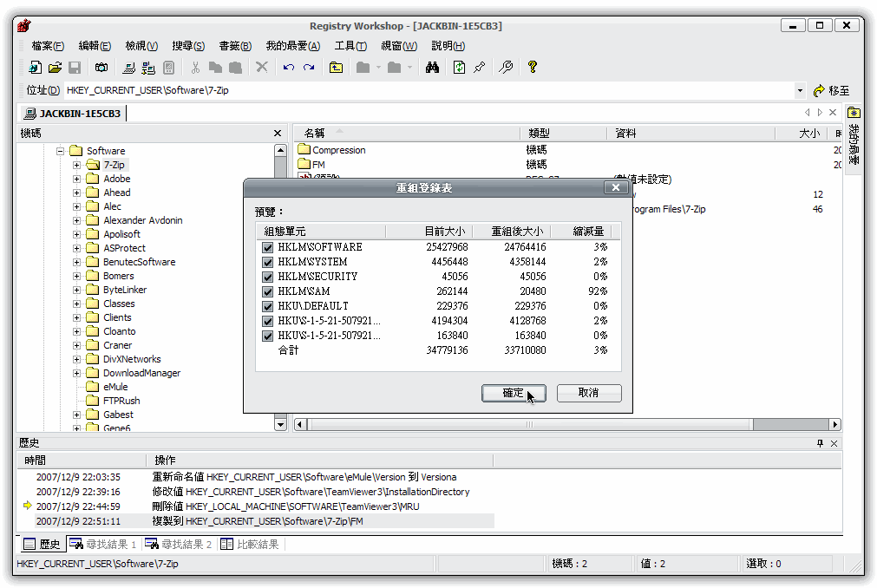Screen dimensions: 877x588
Task: Select the eMule node in the tree
Action: point(116,387)
